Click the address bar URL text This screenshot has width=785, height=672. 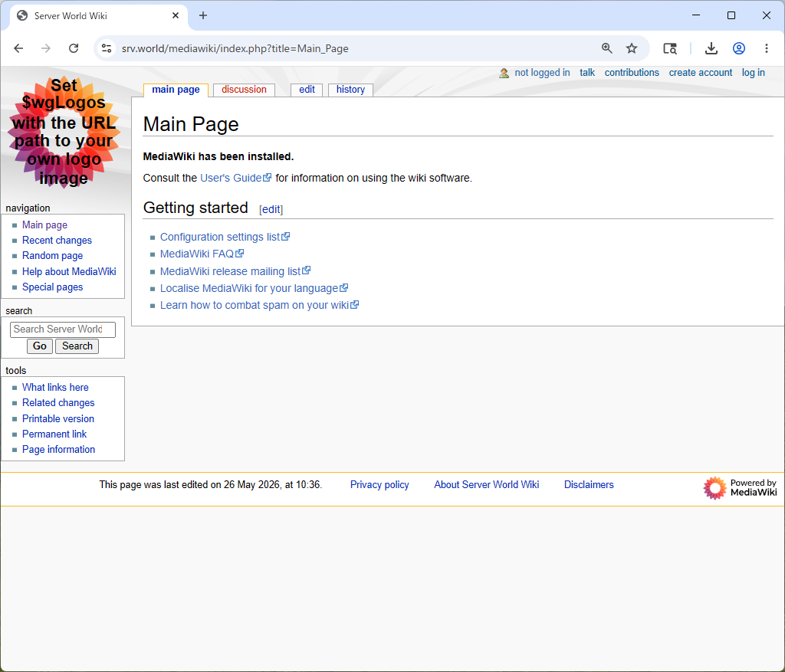(x=235, y=48)
